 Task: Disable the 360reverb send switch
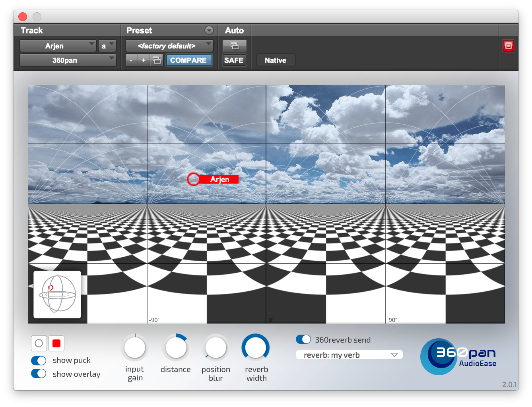pos(303,339)
